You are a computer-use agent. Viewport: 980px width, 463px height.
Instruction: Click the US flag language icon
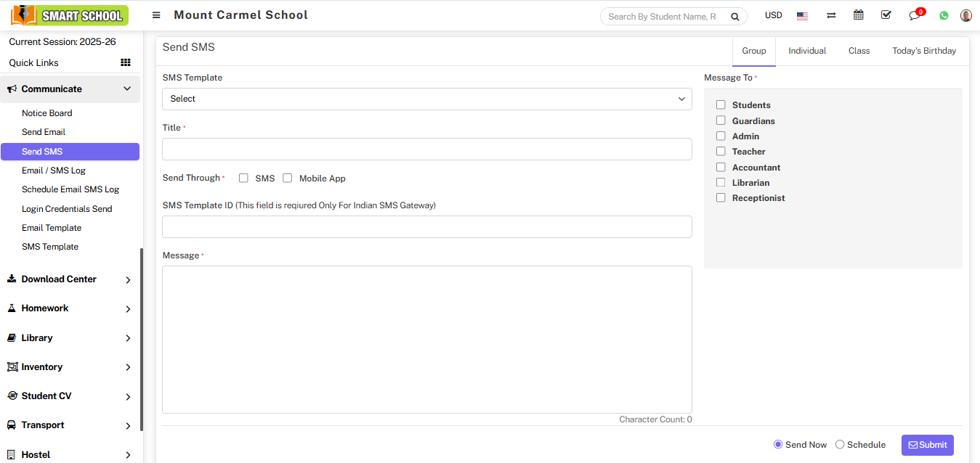click(x=802, y=16)
